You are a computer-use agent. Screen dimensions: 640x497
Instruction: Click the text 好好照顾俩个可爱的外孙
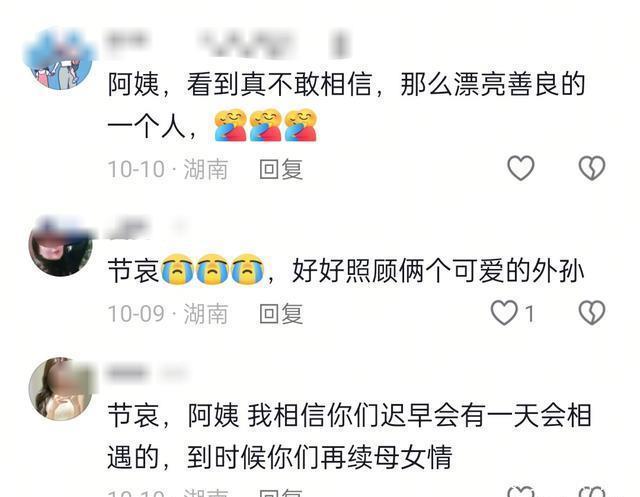pyautogui.click(x=438, y=270)
